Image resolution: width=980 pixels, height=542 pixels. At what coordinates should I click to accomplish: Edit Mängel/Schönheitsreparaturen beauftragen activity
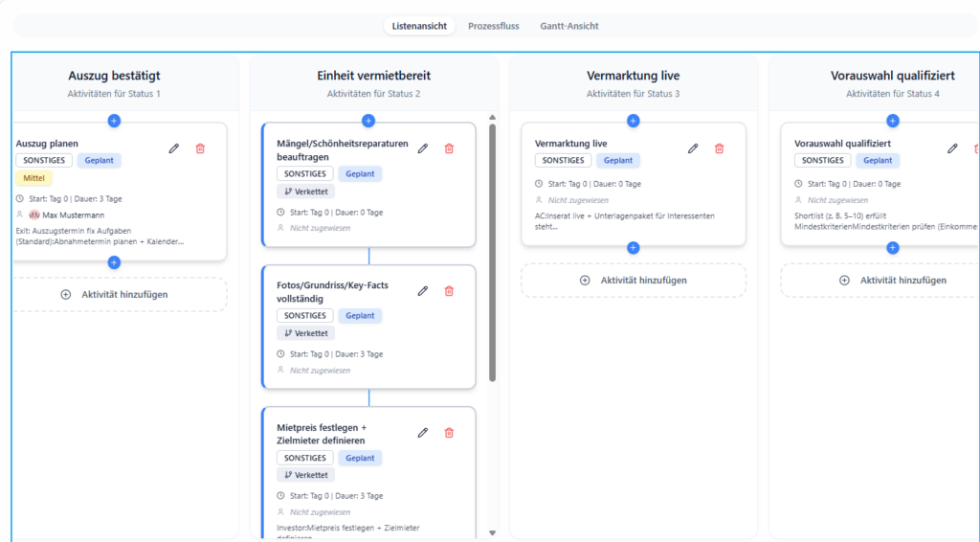pos(423,148)
